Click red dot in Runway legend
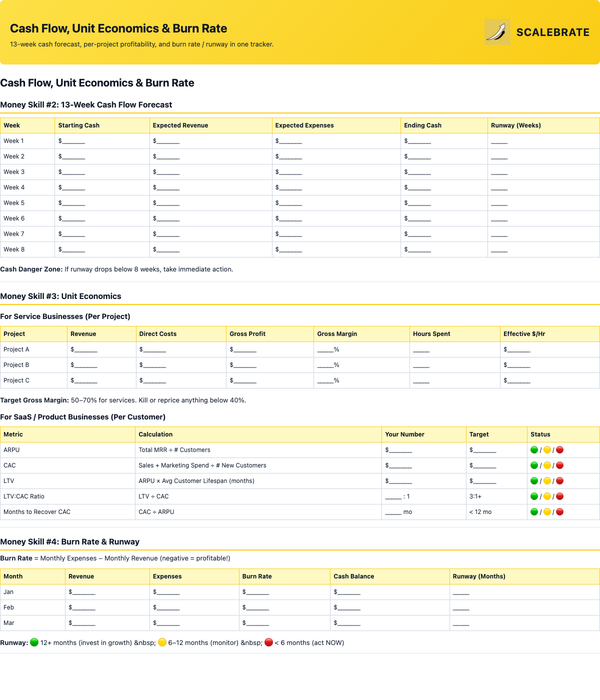This screenshot has height=700, width=600. pos(268,642)
